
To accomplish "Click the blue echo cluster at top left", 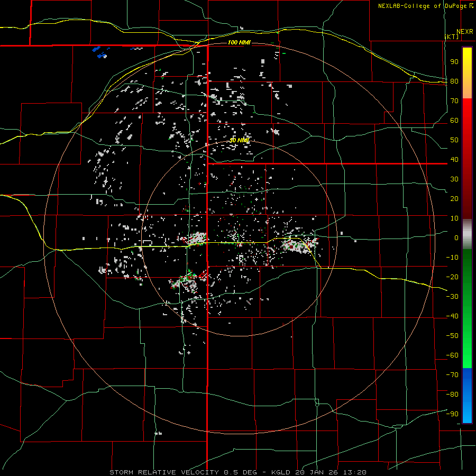I will click(100, 52).
